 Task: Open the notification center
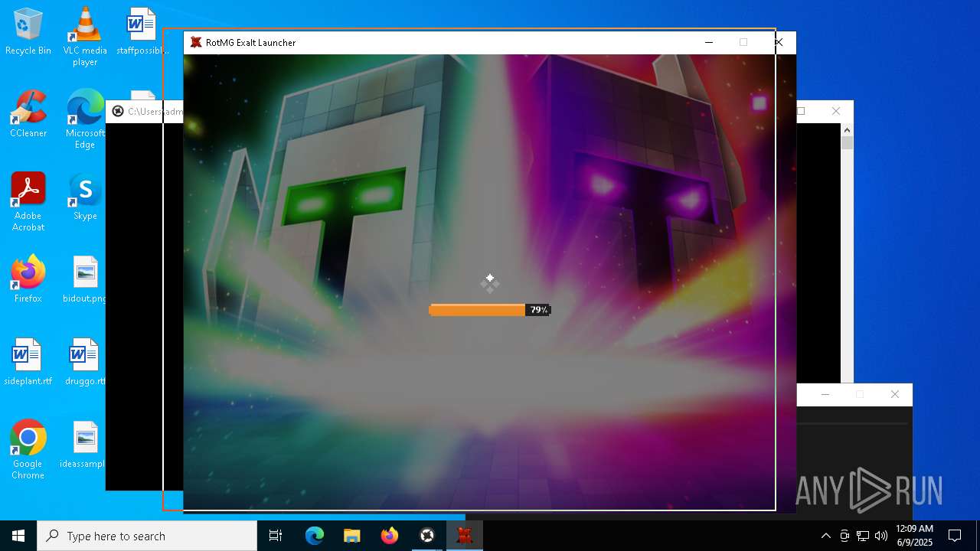click(955, 536)
